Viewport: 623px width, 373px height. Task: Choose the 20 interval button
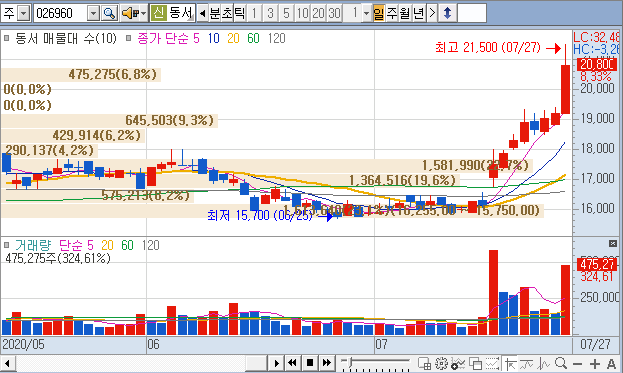coord(318,13)
